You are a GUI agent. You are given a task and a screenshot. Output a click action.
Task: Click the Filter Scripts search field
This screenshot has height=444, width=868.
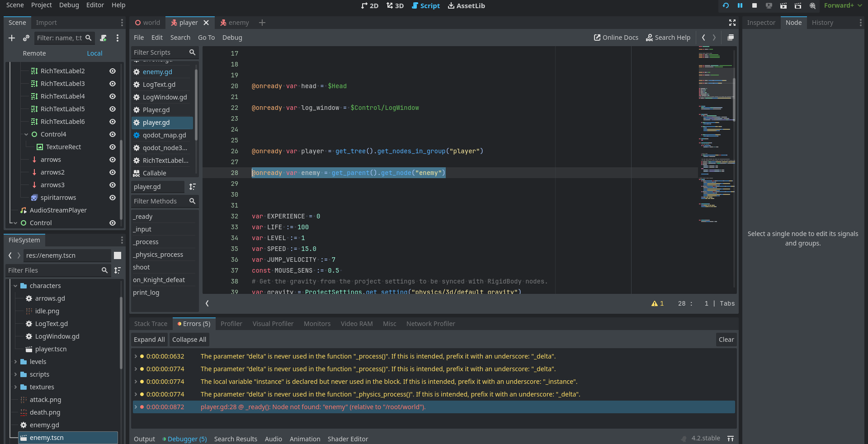pos(160,52)
